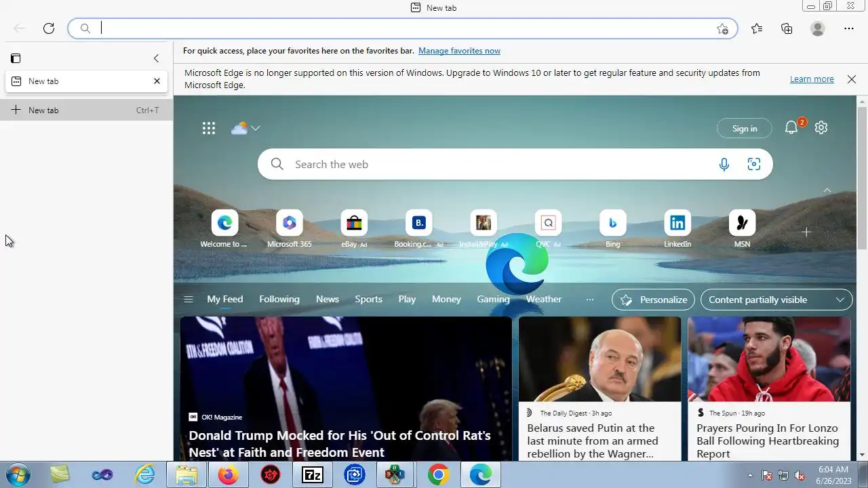The image size is (868, 488).
Task: Open the notifications bell icon
Action: coord(791,127)
